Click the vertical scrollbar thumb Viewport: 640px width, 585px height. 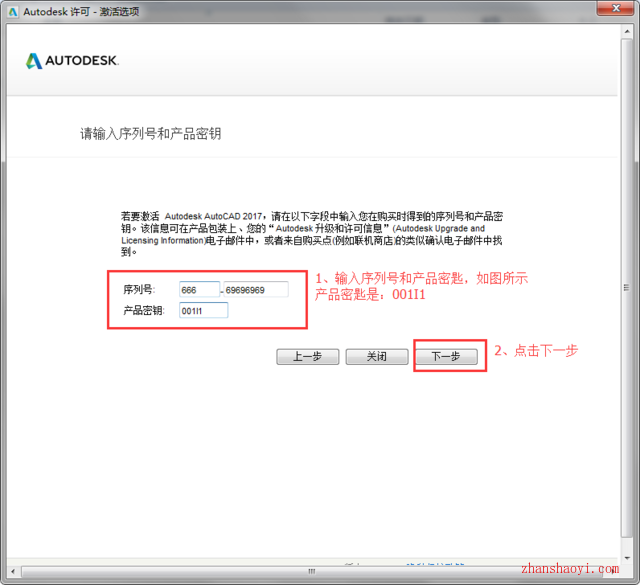pyautogui.click(x=627, y=288)
